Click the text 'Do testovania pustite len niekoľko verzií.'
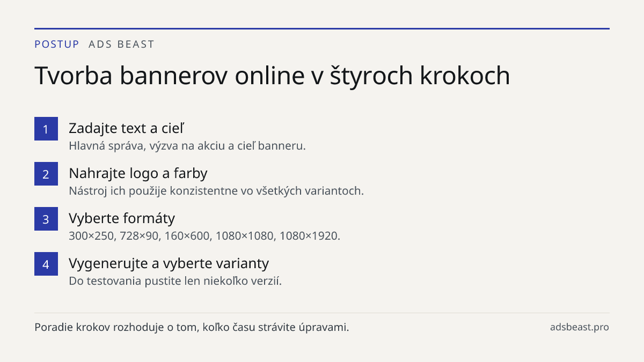This screenshot has height=362, width=644. point(175,280)
